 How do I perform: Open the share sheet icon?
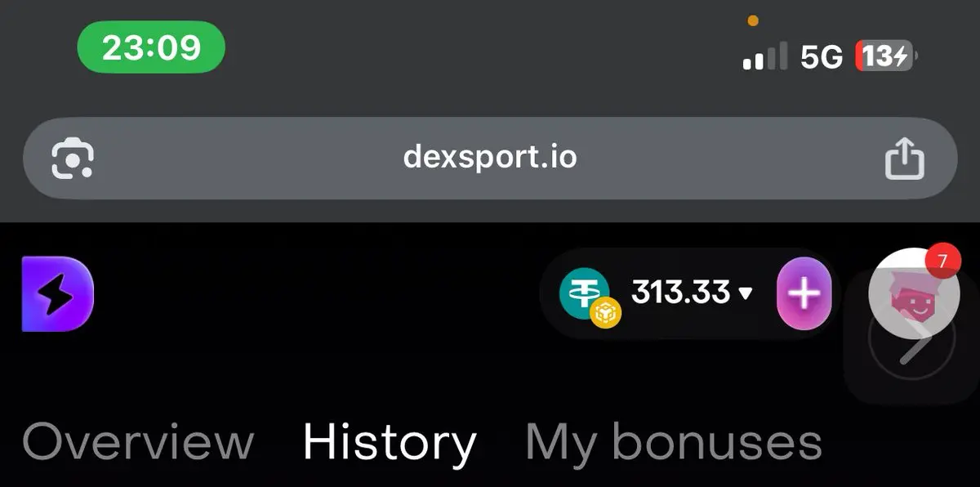[x=905, y=158]
